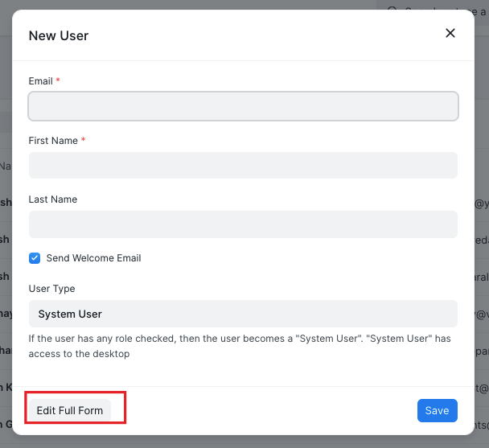The width and height of the screenshot is (489, 448).
Task: Open Edit Full Form
Action: (x=70, y=410)
